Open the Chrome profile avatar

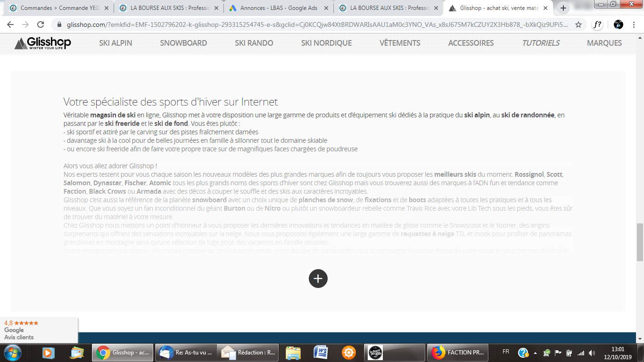pos(619,25)
